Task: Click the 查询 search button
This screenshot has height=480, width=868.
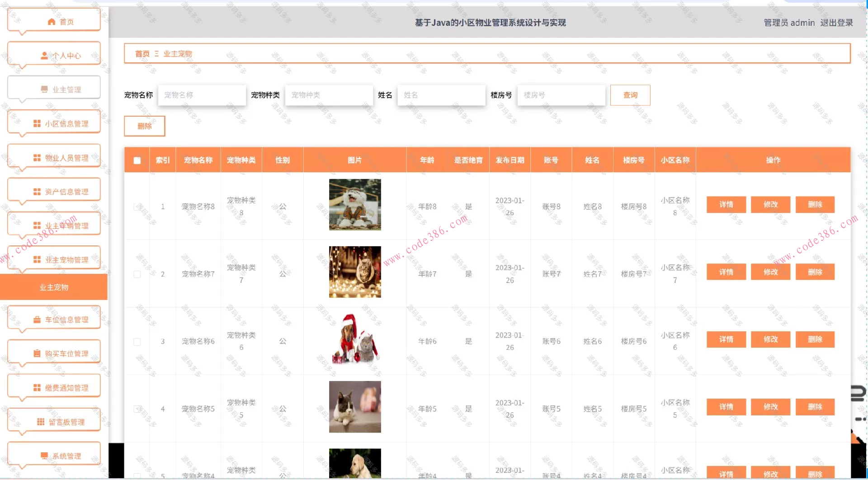Action: coord(630,95)
